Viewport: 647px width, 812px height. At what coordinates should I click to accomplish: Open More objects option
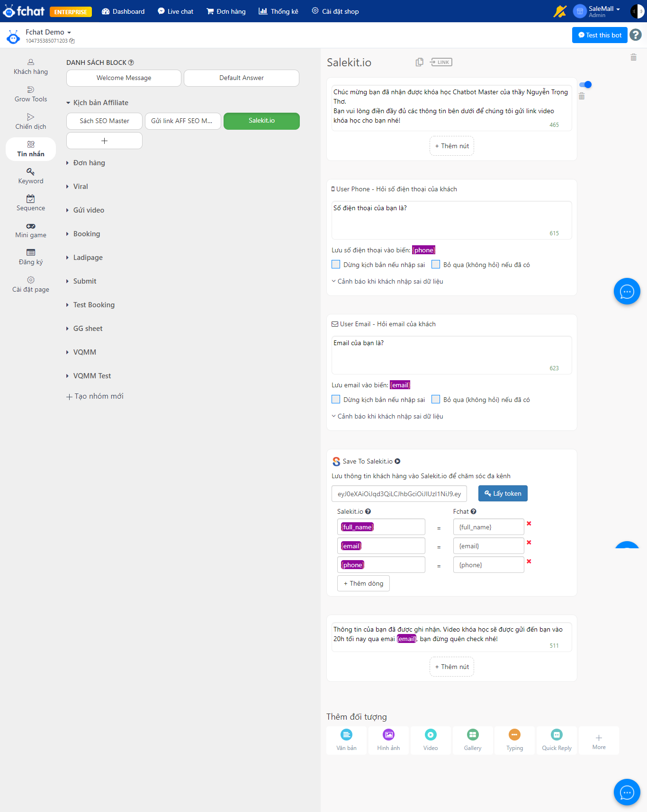pyautogui.click(x=599, y=740)
